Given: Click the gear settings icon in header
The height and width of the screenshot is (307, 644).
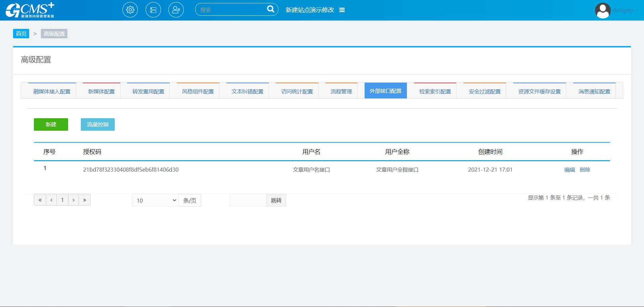Looking at the screenshot, I should (x=130, y=10).
